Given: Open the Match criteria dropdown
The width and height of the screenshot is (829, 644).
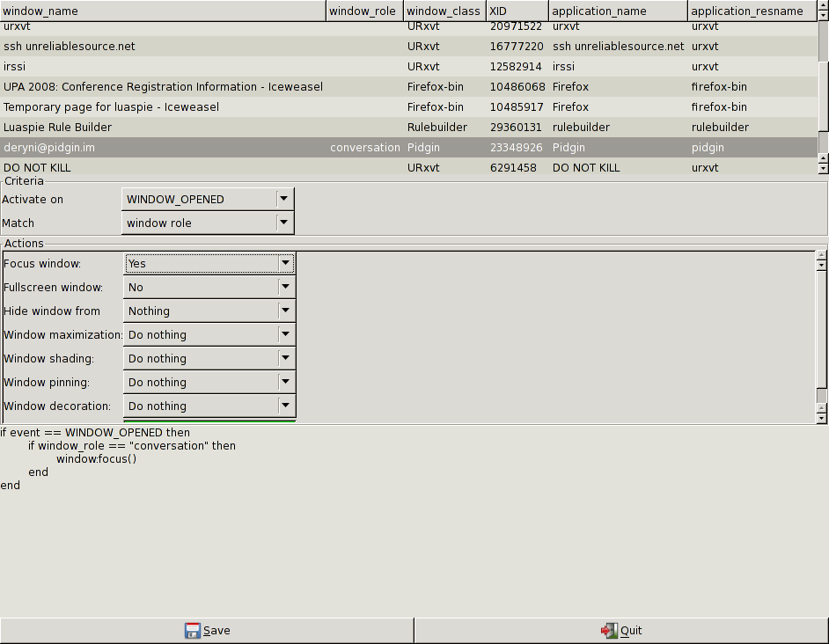Looking at the screenshot, I should point(208,223).
